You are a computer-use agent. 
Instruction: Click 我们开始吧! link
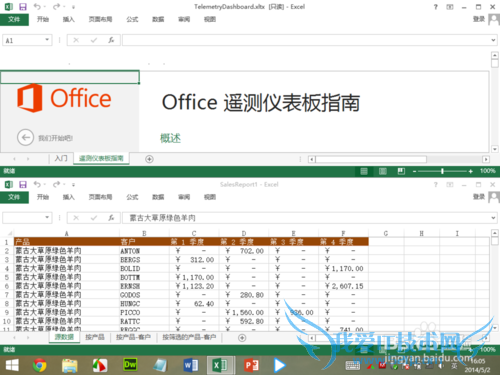55,138
